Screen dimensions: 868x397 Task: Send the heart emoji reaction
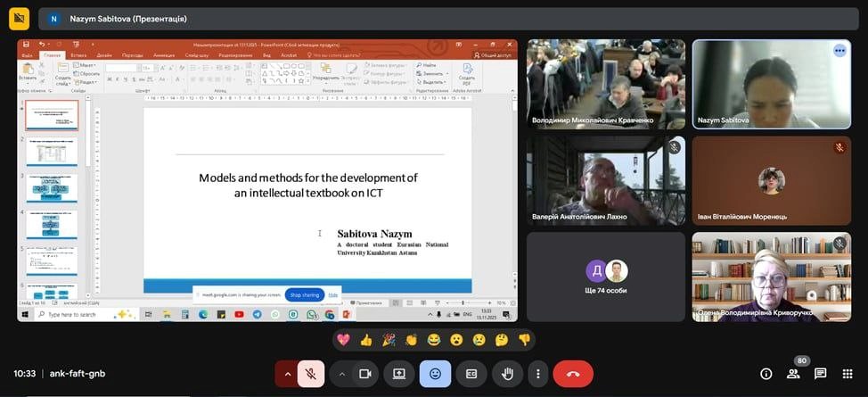[x=344, y=340]
